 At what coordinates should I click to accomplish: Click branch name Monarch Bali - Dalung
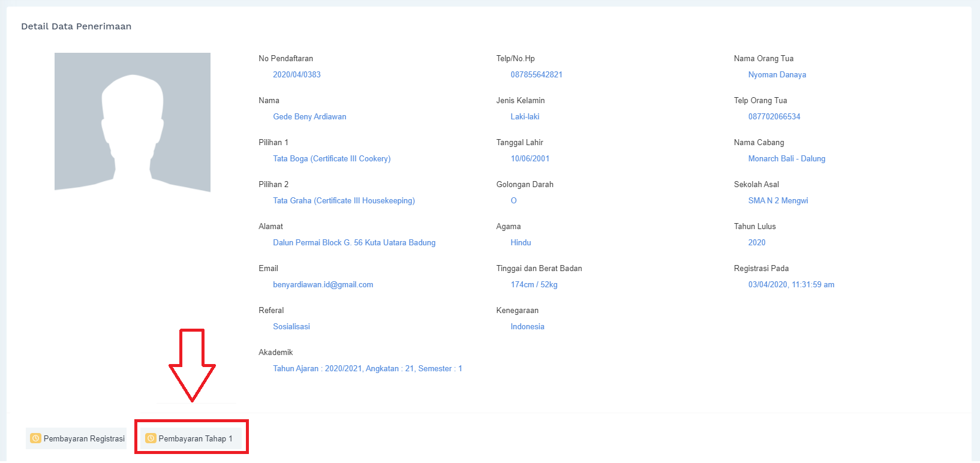786,159
